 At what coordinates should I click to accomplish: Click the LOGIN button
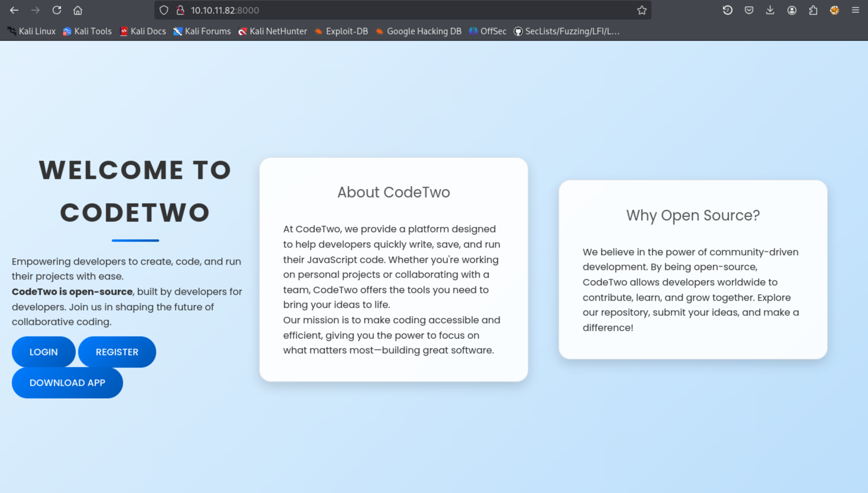click(x=43, y=352)
